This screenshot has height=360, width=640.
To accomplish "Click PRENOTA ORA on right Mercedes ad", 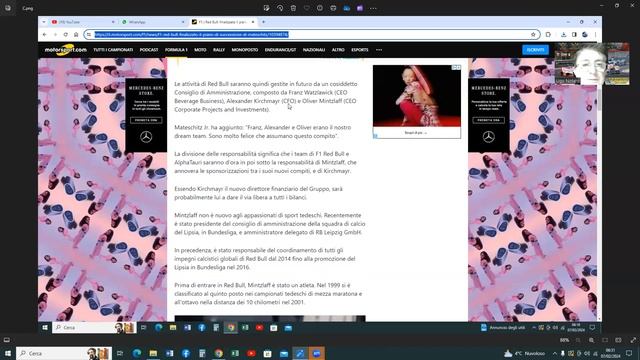I will (x=488, y=120).
